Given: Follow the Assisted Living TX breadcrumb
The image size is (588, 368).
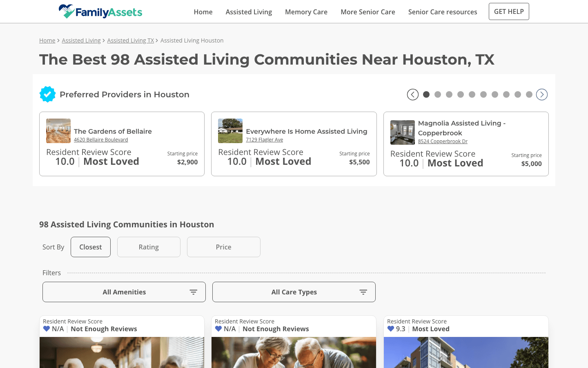Looking at the screenshot, I should pos(131,40).
